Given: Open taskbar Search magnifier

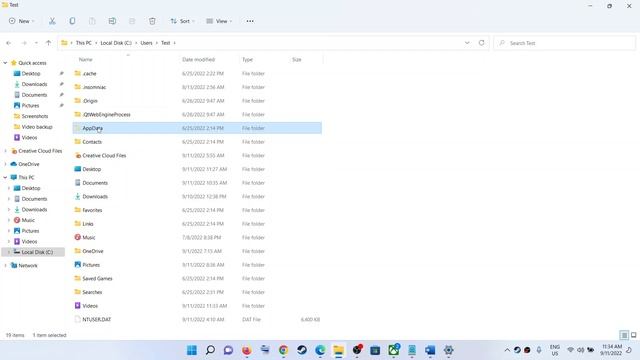Looking at the screenshot, I should pyautogui.click(x=210, y=350).
